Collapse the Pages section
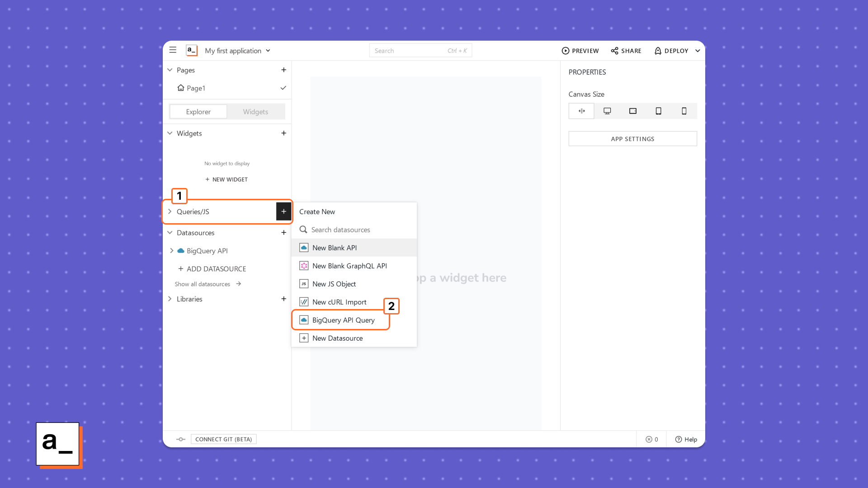Screen dimensions: 868x488 point(170,70)
